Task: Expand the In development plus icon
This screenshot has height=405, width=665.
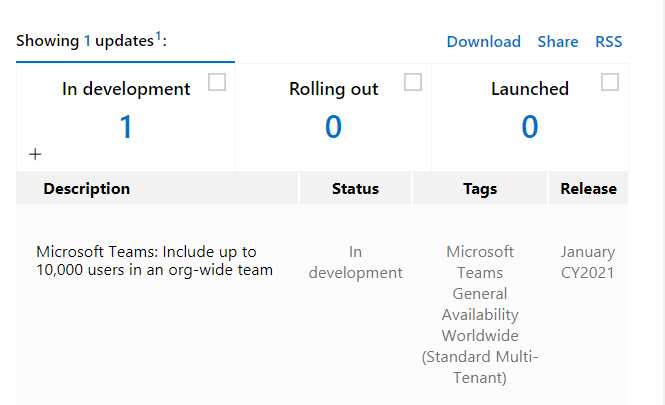Action: [35, 154]
